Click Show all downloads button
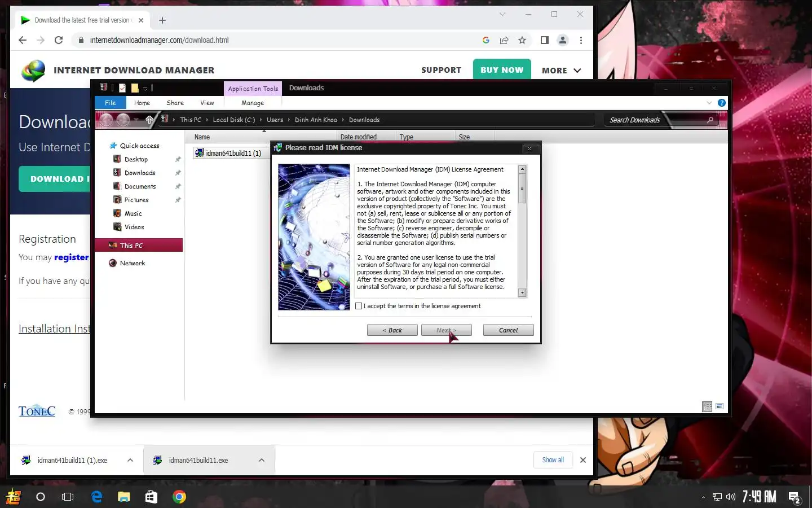812x508 pixels. pyautogui.click(x=553, y=460)
